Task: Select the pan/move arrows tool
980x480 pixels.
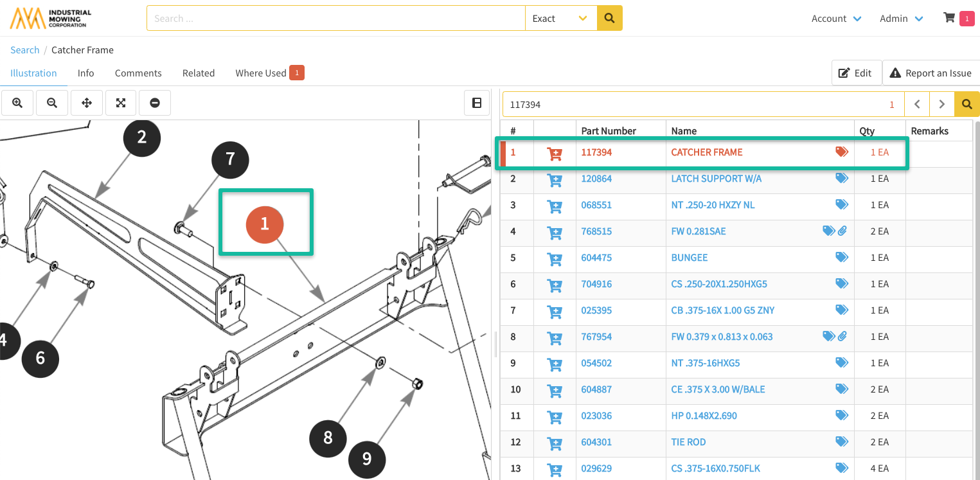Action: (x=86, y=103)
